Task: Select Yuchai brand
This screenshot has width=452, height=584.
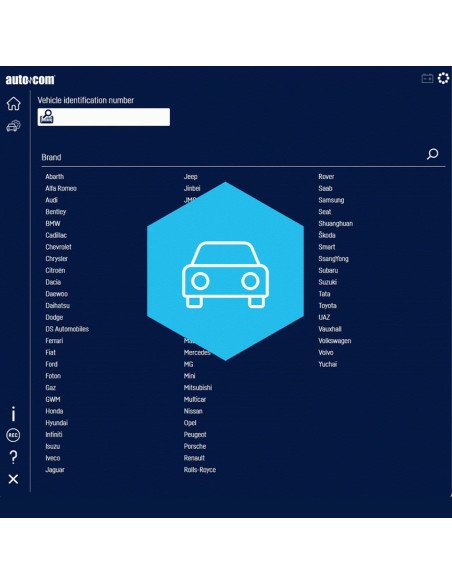Action: pyautogui.click(x=328, y=364)
